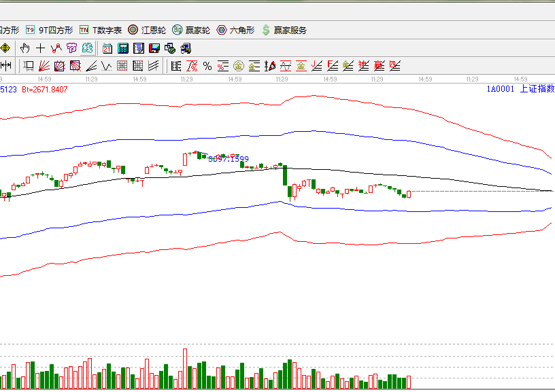This screenshot has height=392, width=555.
Task: Click the red polyline drawing tool icon
Action: coord(56,48)
